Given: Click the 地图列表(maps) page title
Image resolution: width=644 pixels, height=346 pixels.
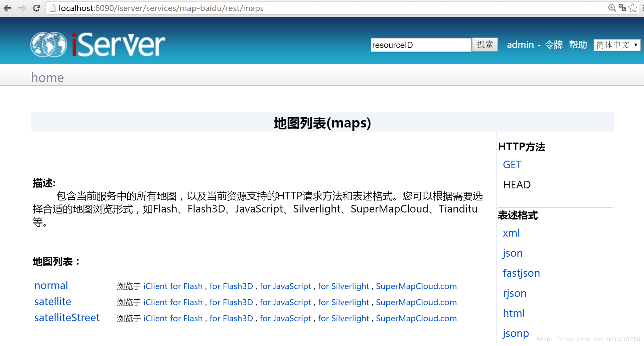Looking at the screenshot, I should [x=323, y=123].
